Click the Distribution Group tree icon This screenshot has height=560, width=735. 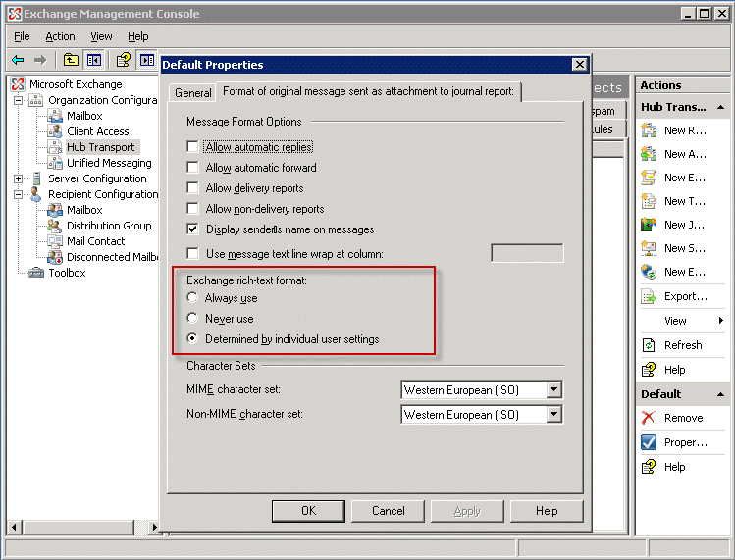pos(54,226)
